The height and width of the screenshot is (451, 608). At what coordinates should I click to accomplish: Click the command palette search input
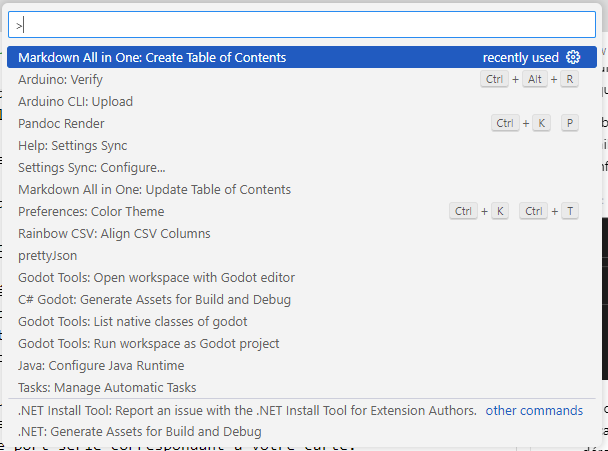(300, 25)
